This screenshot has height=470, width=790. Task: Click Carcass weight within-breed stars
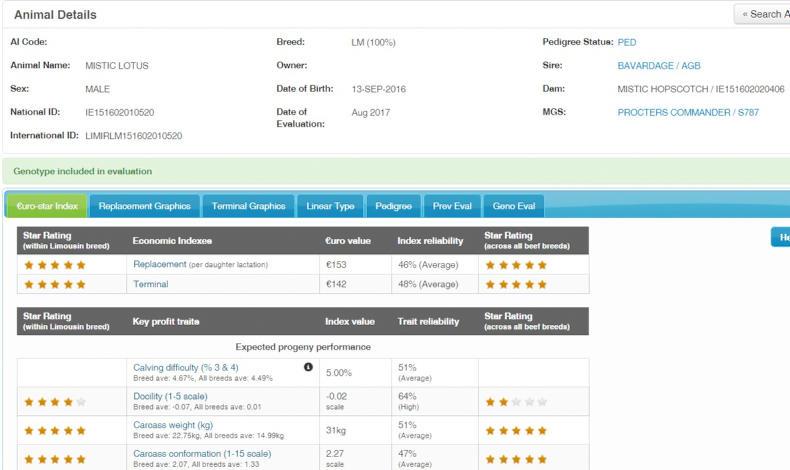[x=55, y=431]
